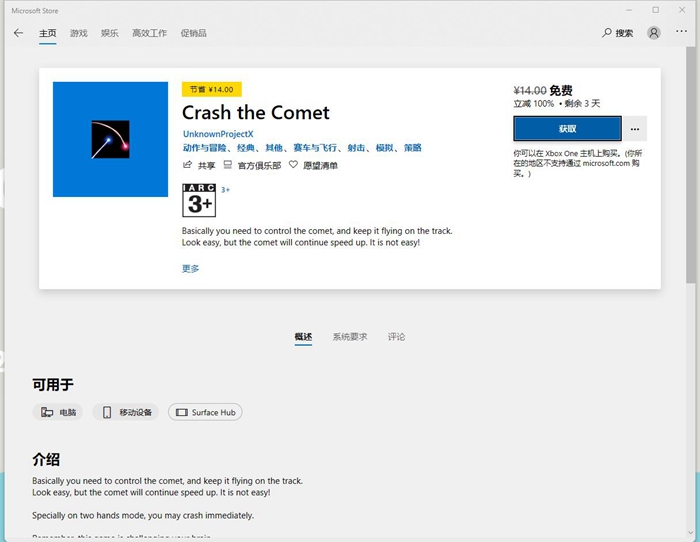Switch to the 娱乐 tab
Image resolution: width=700 pixels, height=542 pixels.
point(109,33)
